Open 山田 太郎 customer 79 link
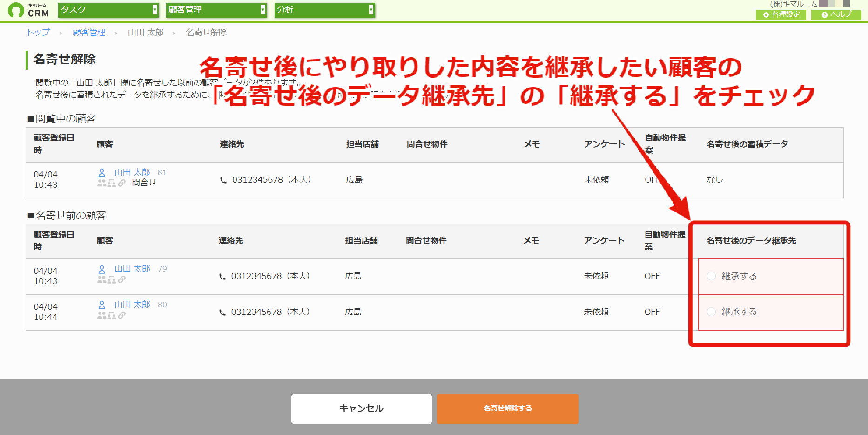 tap(132, 269)
